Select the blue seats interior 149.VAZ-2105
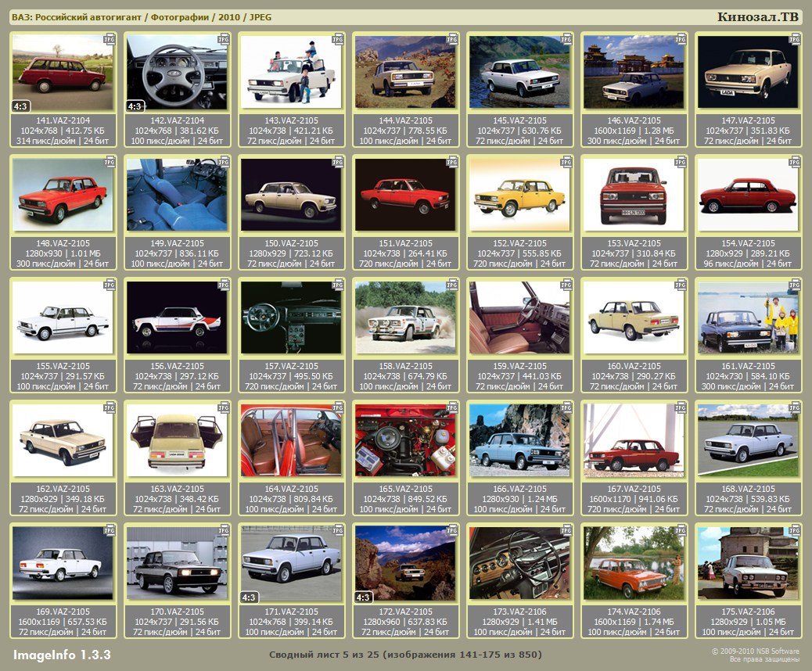Screen dimensions: 812x671 (177, 195)
